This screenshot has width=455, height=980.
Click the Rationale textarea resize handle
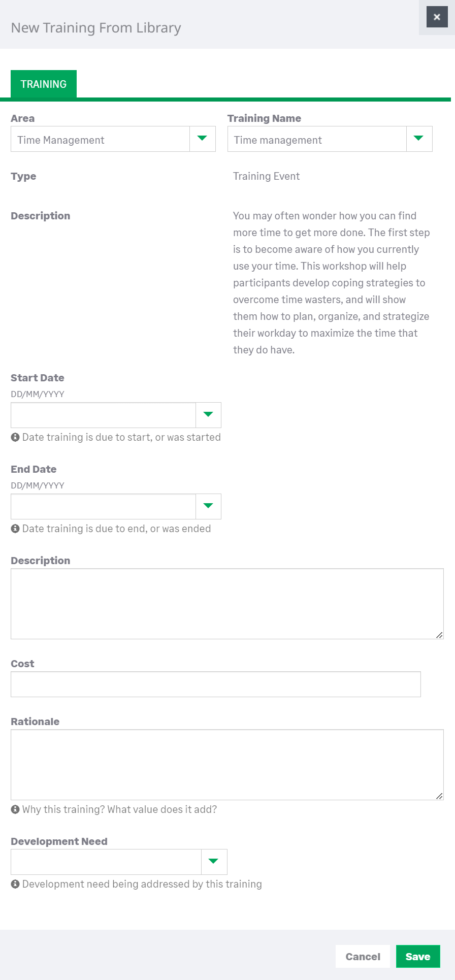click(439, 796)
